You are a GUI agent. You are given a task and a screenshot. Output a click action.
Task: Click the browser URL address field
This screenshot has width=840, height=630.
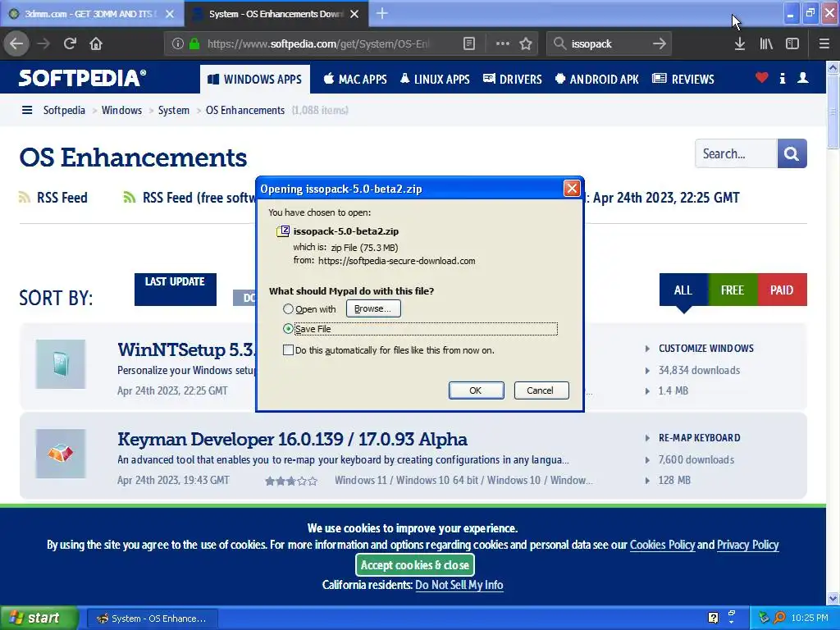[319, 43]
